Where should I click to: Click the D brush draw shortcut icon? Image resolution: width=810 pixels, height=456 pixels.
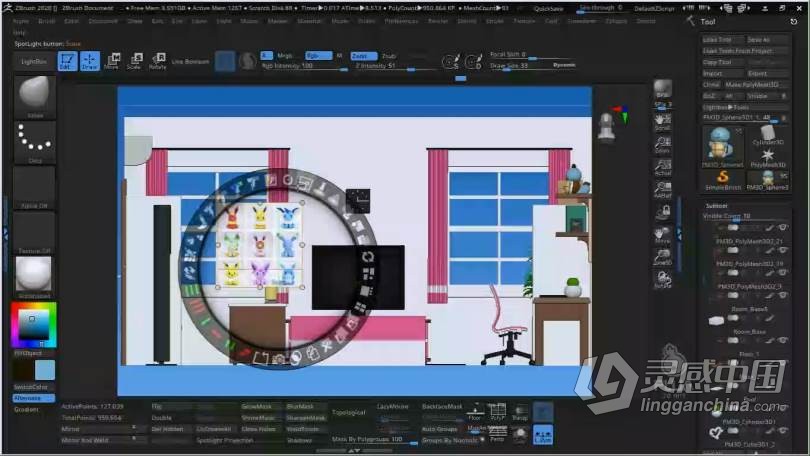coord(473,61)
